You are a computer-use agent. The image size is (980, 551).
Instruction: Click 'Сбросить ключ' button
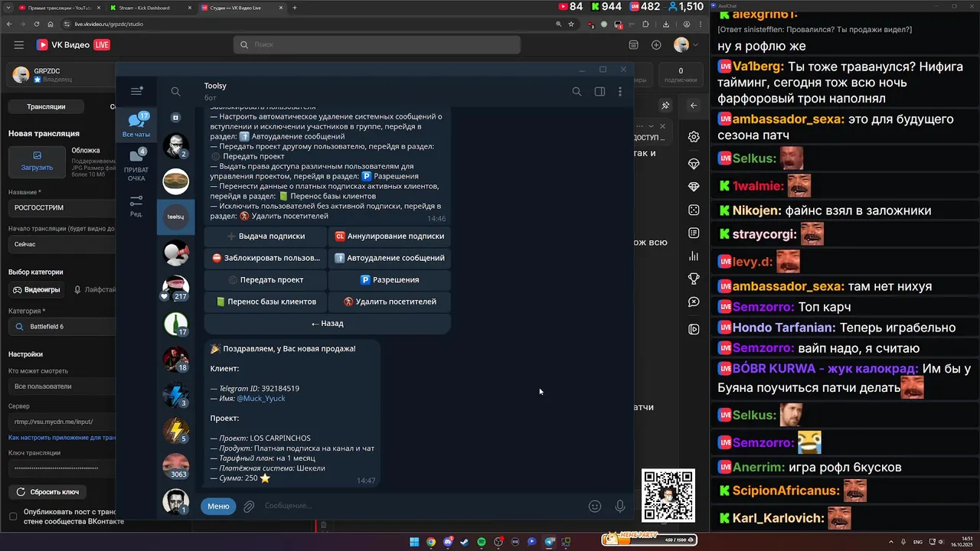47,492
